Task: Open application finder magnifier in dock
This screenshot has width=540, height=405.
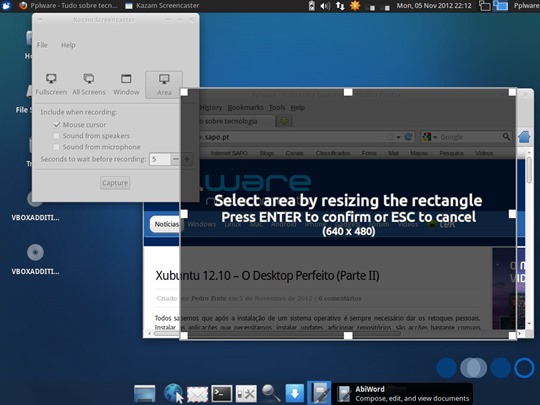Action: [271, 393]
